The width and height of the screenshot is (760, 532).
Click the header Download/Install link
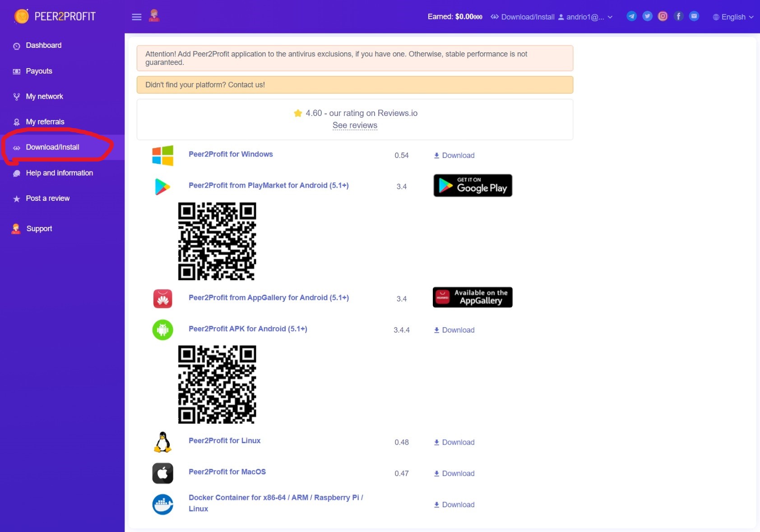click(x=523, y=17)
